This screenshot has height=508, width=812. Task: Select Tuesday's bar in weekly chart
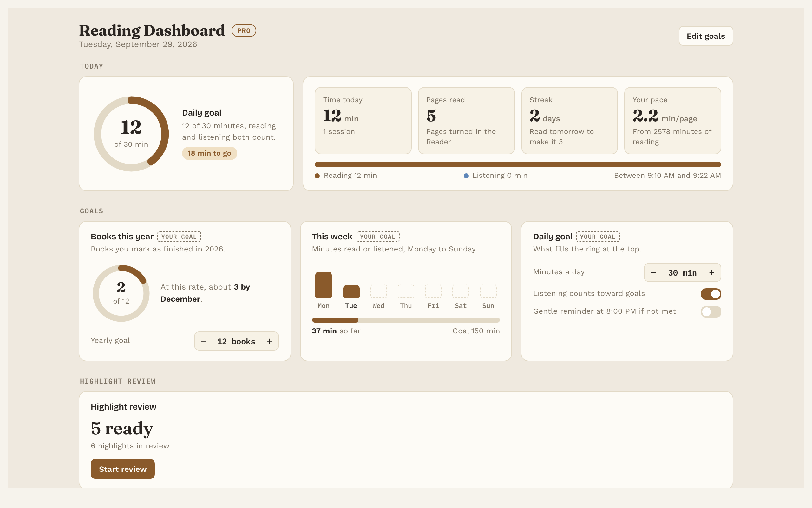[x=351, y=291]
